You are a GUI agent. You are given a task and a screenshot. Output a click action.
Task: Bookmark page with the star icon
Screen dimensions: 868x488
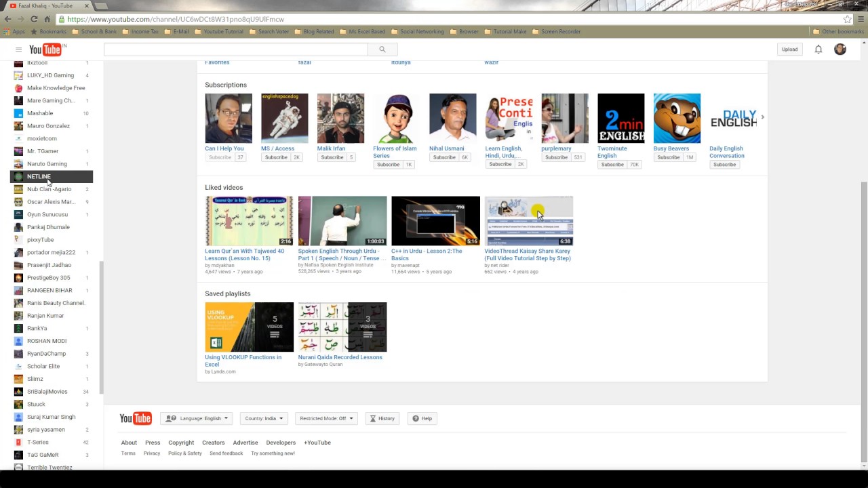tap(847, 19)
